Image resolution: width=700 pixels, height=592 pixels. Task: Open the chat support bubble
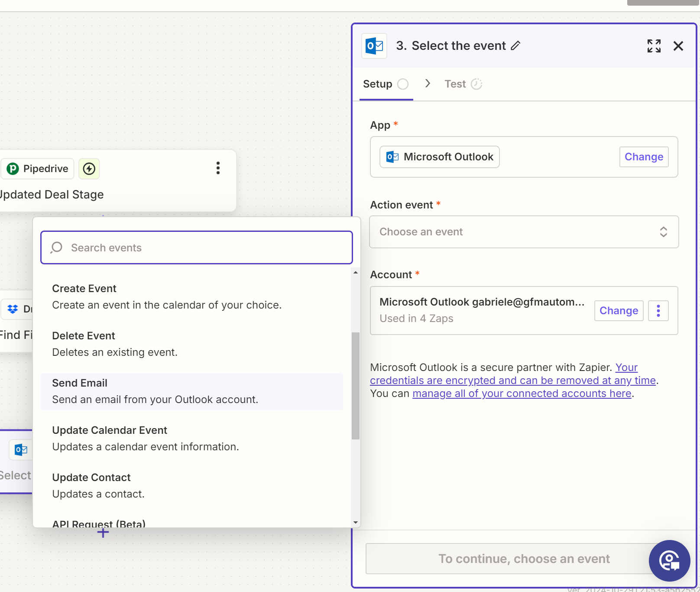pyautogui.click(x=669, y=561)
